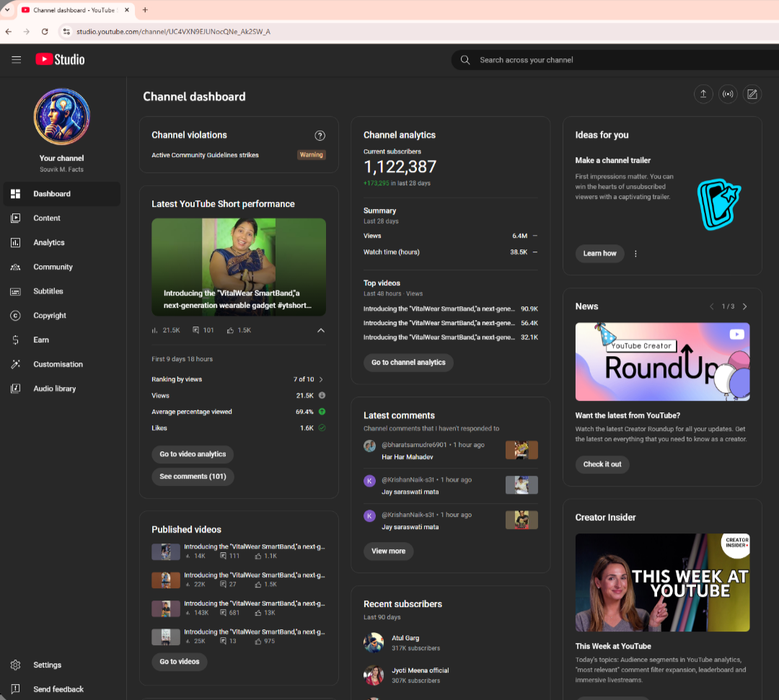
Task: Click the search magnifier icon
Action: click(465, 60)
